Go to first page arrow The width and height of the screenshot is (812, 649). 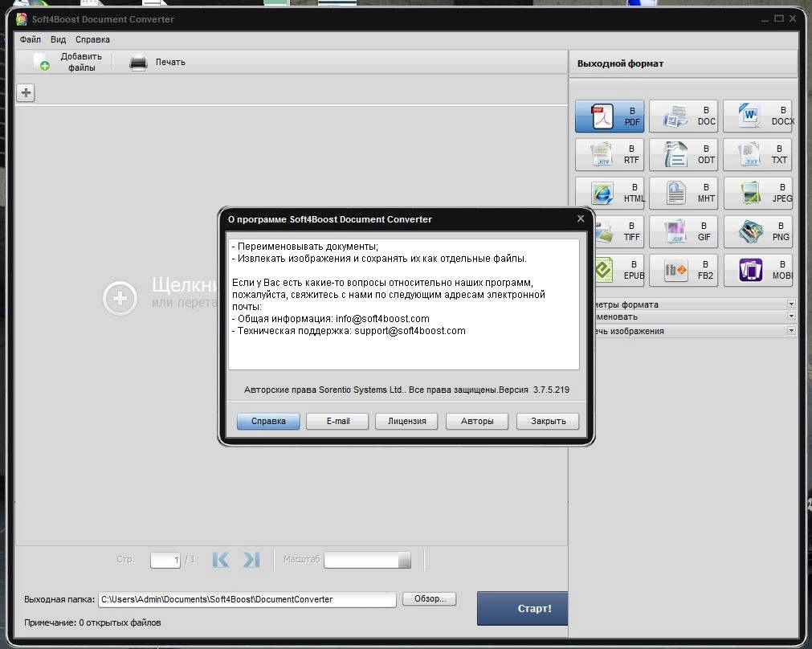point(221,559)
